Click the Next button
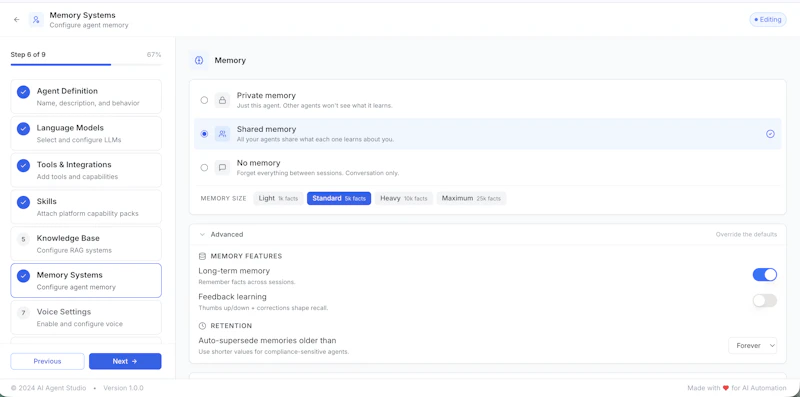800x397 pixels. point(125,361)
